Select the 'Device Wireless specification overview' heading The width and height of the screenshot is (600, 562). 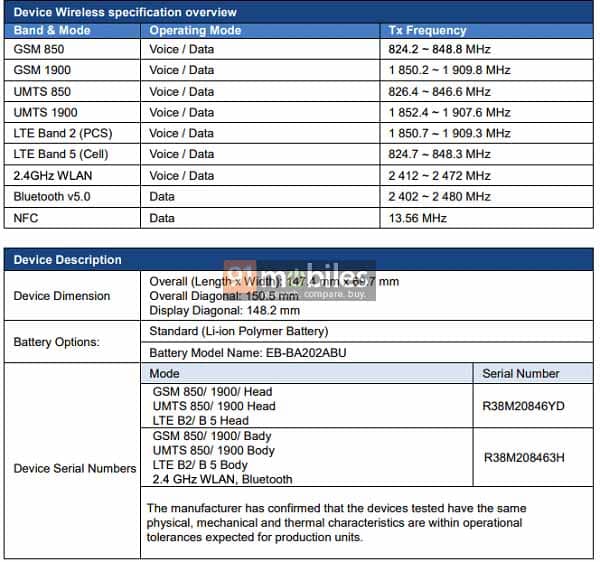coord(125,12)
